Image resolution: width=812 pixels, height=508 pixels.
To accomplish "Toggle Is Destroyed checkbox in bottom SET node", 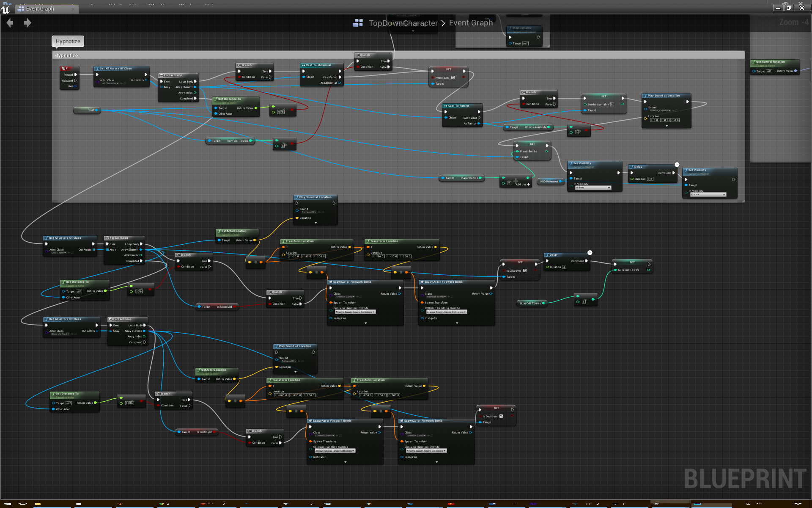I will pyautogui.click(x=501, y=416).
